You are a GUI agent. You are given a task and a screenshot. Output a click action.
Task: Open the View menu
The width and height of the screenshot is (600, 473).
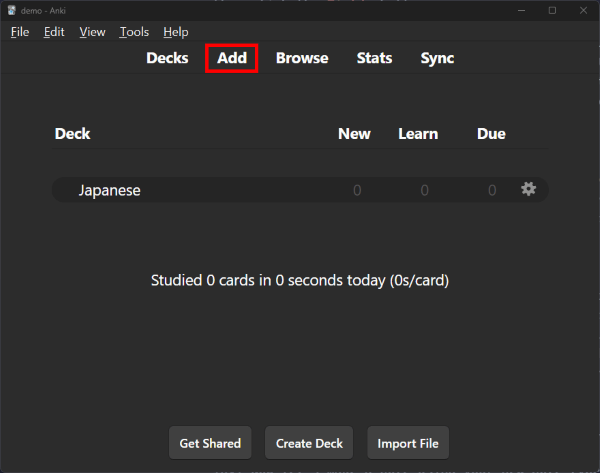point(92,32)
